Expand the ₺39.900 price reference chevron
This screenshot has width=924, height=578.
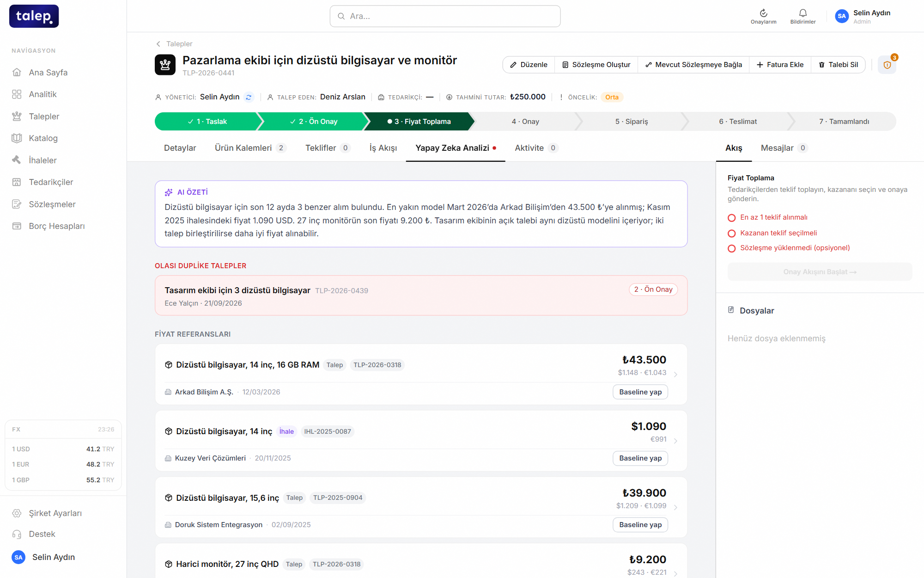pos(675,508)
